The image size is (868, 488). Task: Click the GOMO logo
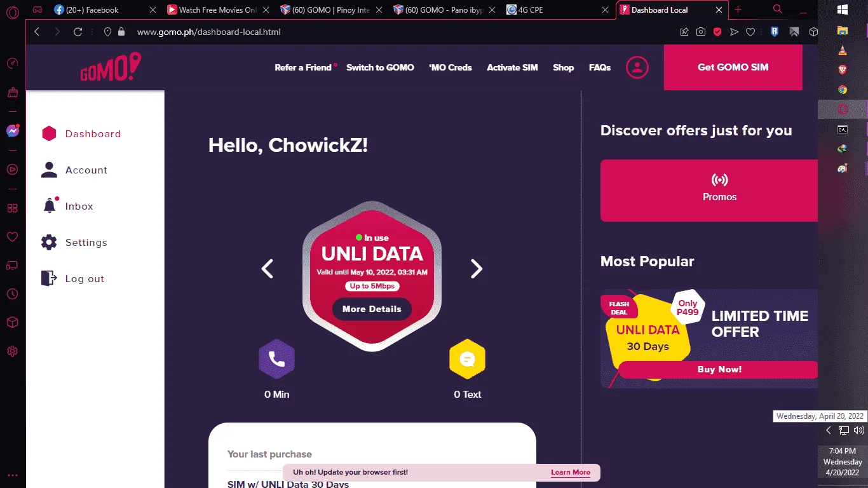click(x=111, y=67)
